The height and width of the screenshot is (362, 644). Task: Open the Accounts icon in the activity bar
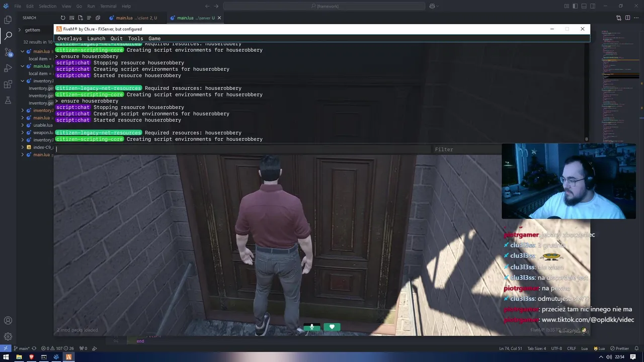point(8,321)
